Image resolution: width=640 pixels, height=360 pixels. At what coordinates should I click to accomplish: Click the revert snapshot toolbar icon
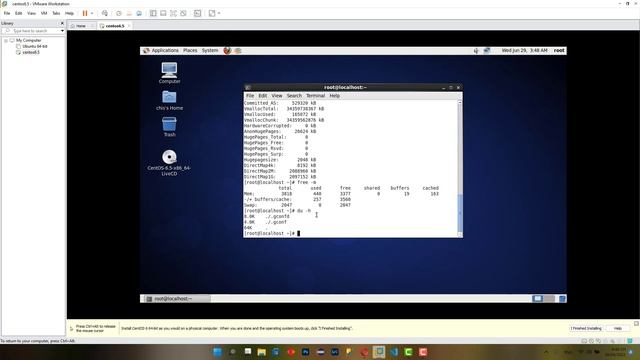click(129, 13)
